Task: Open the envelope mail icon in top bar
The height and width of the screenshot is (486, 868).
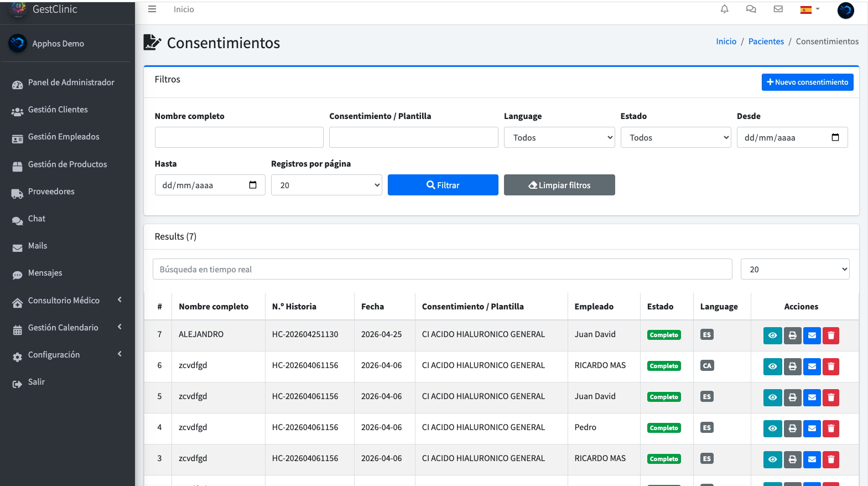Action: (778, 9)
